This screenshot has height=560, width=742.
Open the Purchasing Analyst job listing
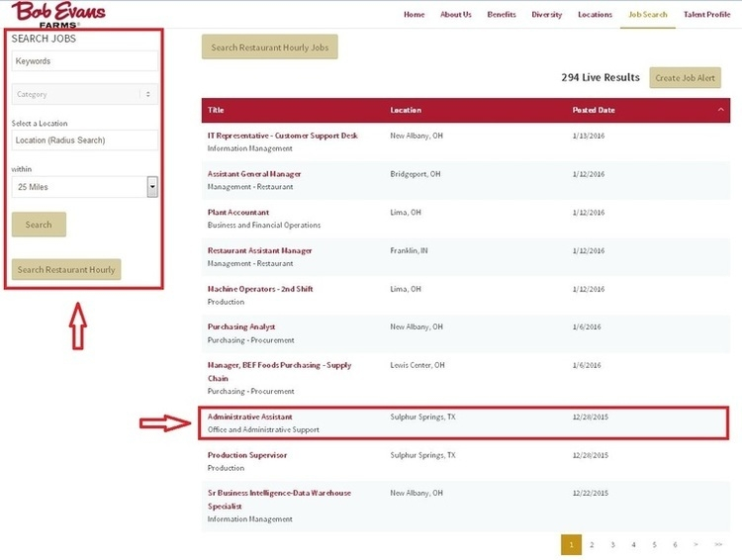241,327
